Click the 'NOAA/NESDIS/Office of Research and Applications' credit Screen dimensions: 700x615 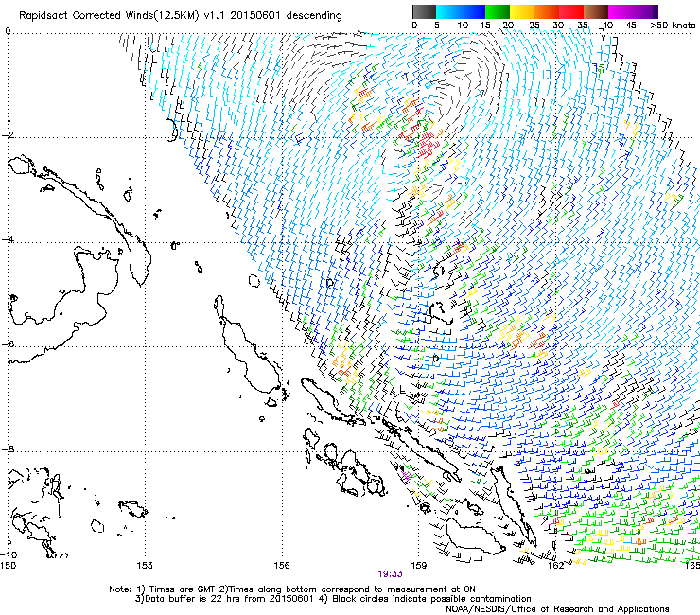557,609
